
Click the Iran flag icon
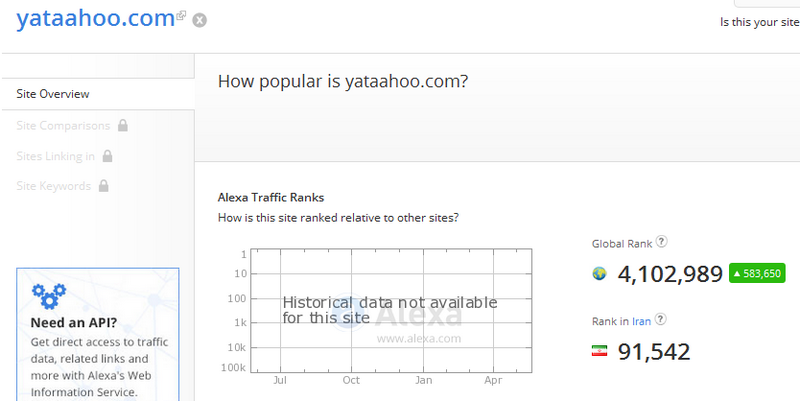pos(599,351)
